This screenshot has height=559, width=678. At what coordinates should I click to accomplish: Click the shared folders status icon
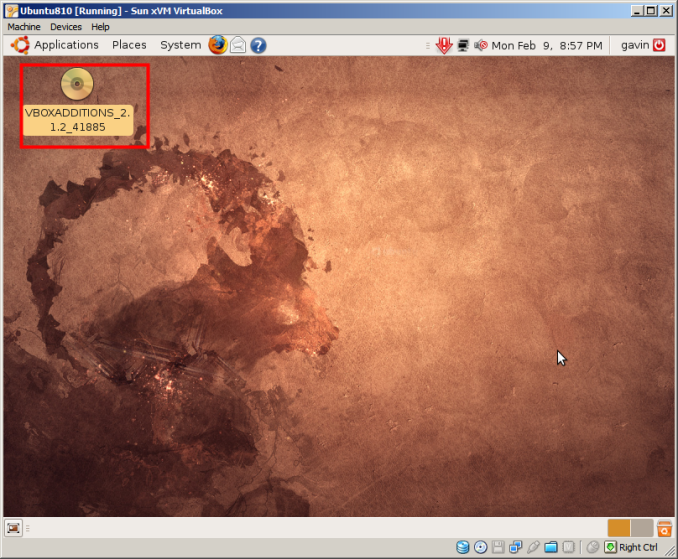(550, 547)
